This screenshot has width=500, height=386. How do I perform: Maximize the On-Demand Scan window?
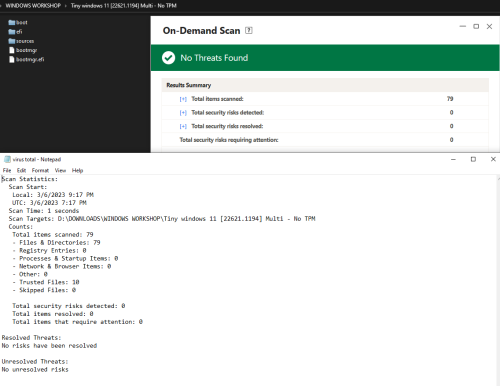coord(476,26)
